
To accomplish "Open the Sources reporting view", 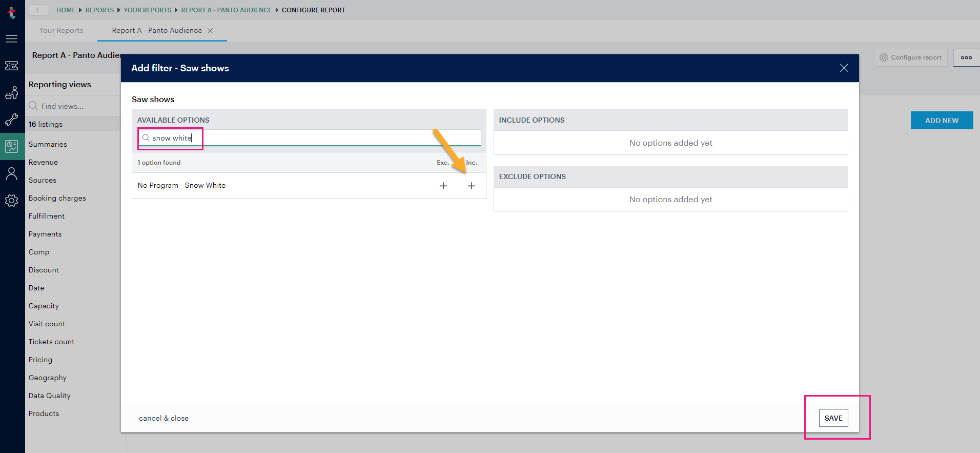I will pyautogui.click(x=42, y=180).
